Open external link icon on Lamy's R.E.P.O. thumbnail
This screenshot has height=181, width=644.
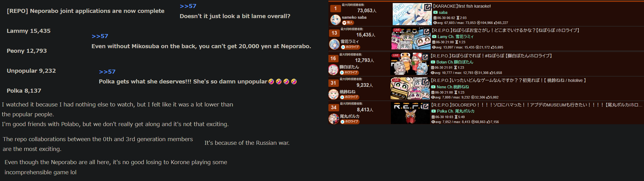pyautogui.click(x=426, y=31)
